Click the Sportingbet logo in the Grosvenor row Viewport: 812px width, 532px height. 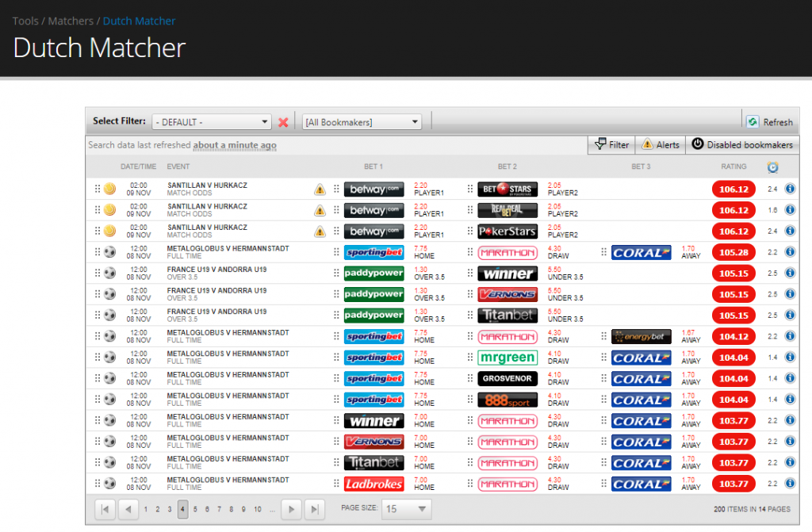374,379
